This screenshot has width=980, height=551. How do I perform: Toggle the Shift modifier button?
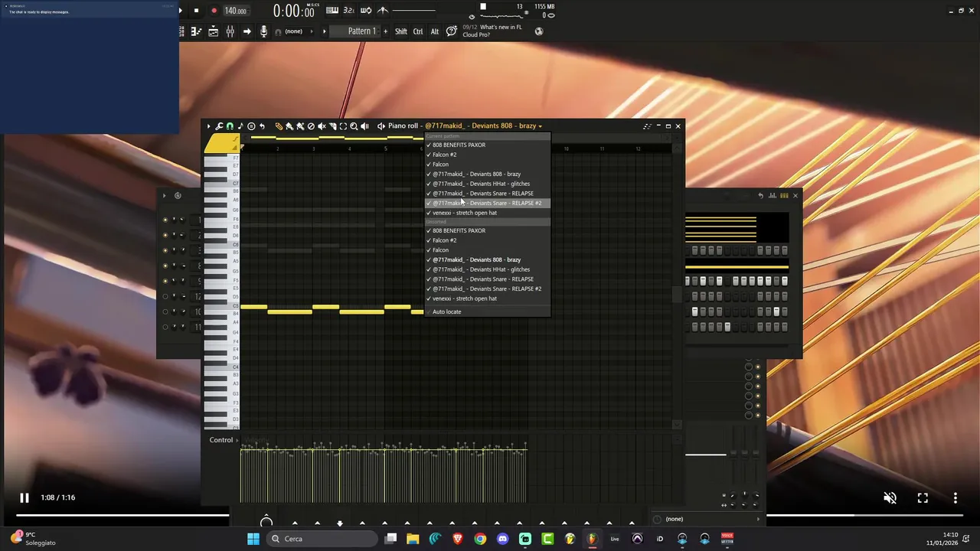pyautogui.click(x=401, y=31)
